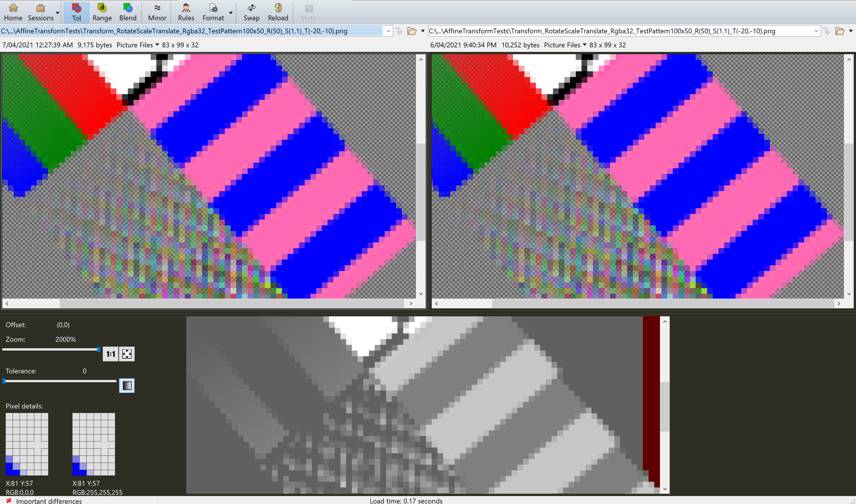Select the Range view mode

(x=102, y=12)
